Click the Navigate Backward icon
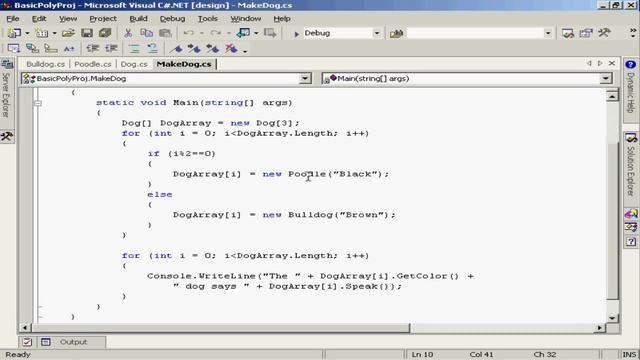The image size is (640, 360). pos(243,33)
